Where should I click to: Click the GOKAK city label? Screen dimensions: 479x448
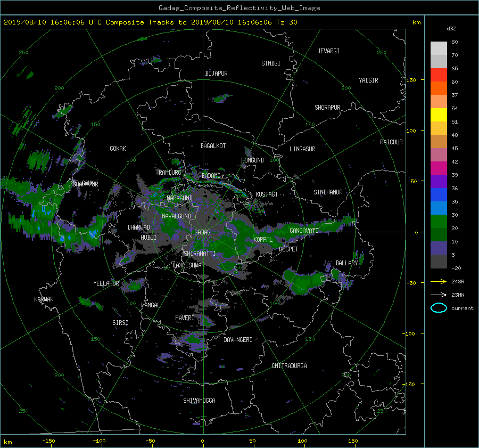[x=118, y=149]
